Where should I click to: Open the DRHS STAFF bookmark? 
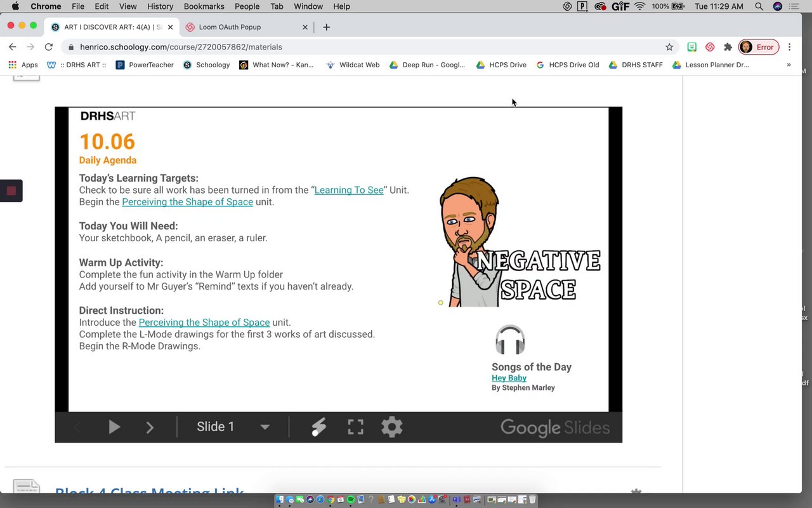point(635,65)
